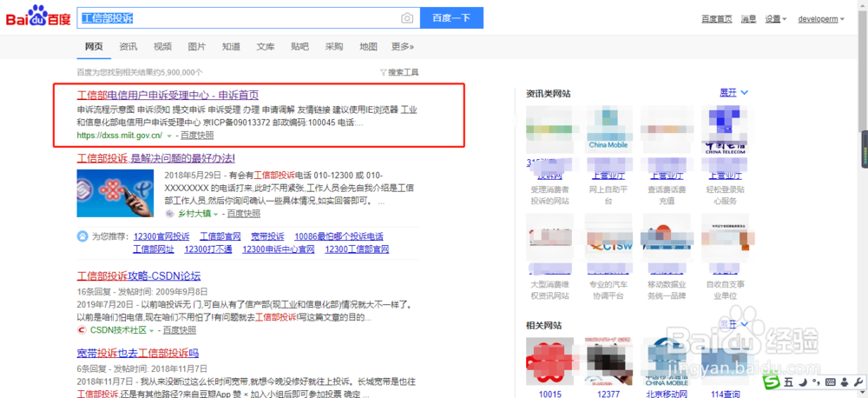The image size is (868, 398).
Task: Open dropdown arrow beside CSDN技术社区
Action: coord(151,330)
